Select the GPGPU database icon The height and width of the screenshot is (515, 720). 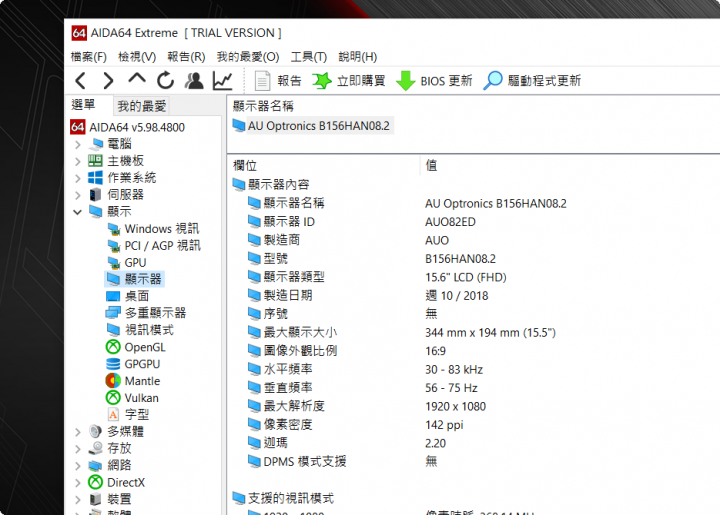(x=113, y=364)
